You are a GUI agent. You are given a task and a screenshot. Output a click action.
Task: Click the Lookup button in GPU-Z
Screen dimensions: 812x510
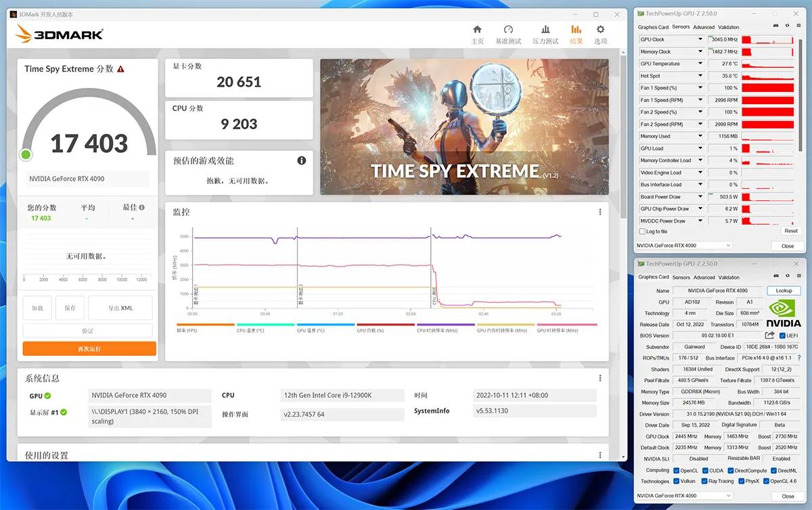784,290
